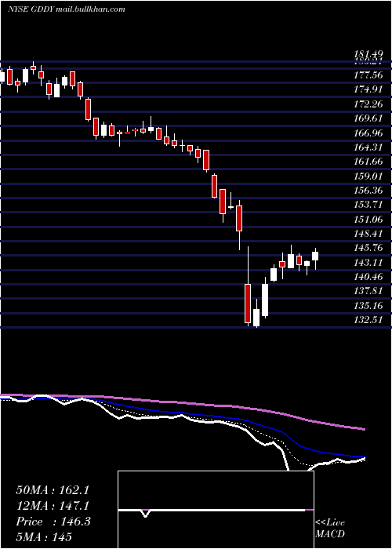This screenshot has height=549, width=392.
Task: Click the <<Live MACD label
Action: coord(330,528)
